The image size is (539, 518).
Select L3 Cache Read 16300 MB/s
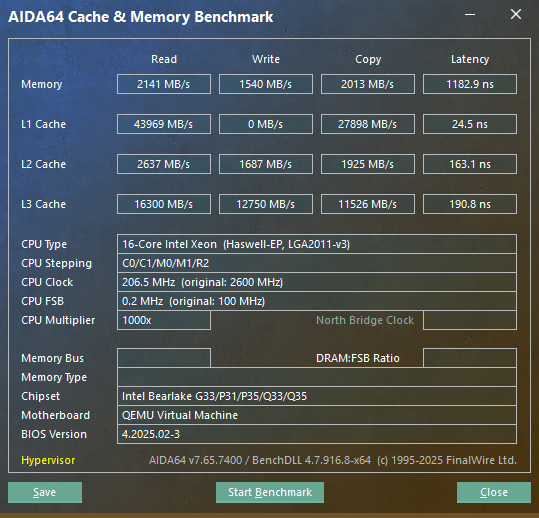pos(164,204)
